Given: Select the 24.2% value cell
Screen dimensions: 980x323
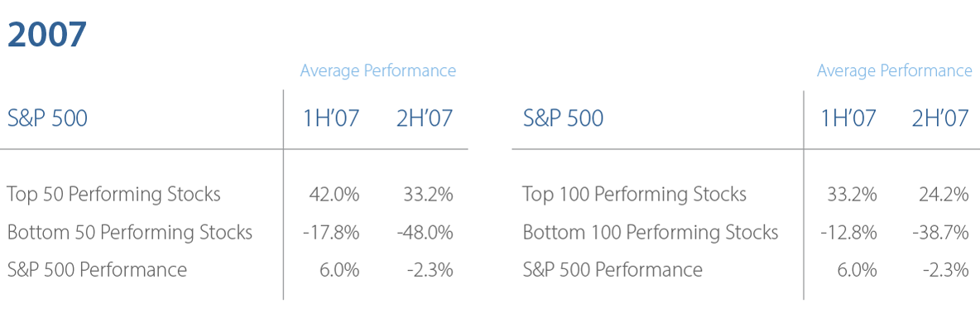Looking at the screenshot, I should [x=944, y=195].
